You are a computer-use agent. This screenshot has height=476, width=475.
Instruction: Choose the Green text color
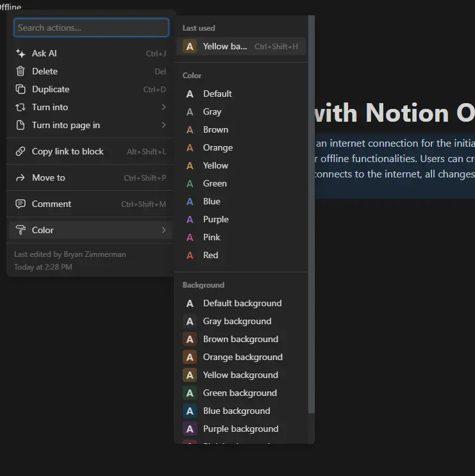[x=241, y=183]
